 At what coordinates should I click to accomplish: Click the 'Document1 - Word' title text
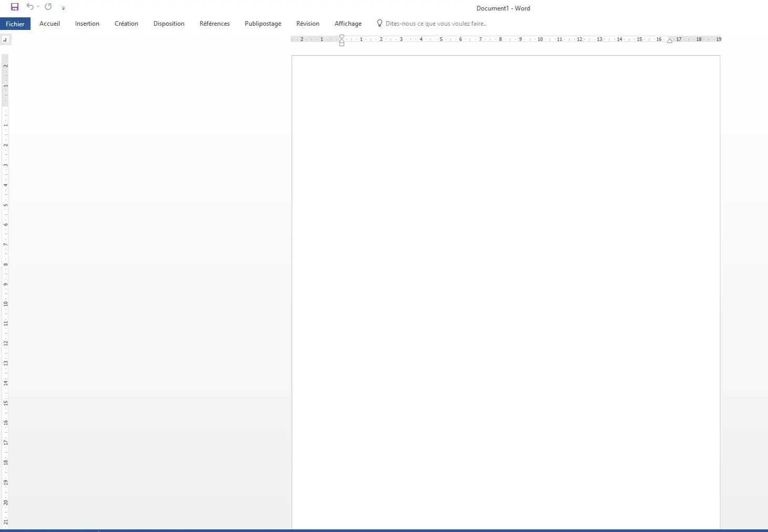click(x=503, y=8)
